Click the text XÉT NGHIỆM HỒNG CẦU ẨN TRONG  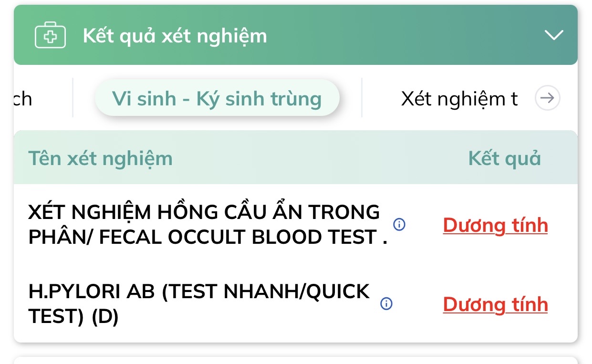[204, 212]
